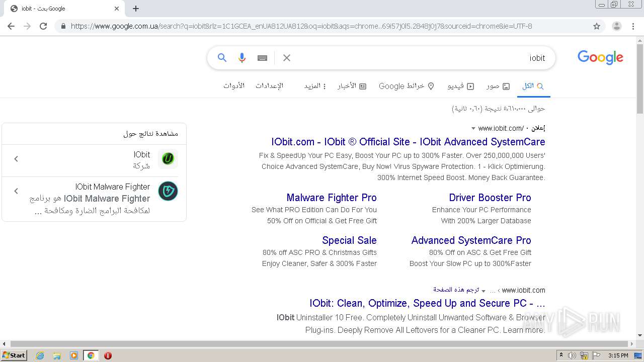The image size is (644, 362).
Task: Click the horizontal scrollbar thumb
Action: (319, 344)
